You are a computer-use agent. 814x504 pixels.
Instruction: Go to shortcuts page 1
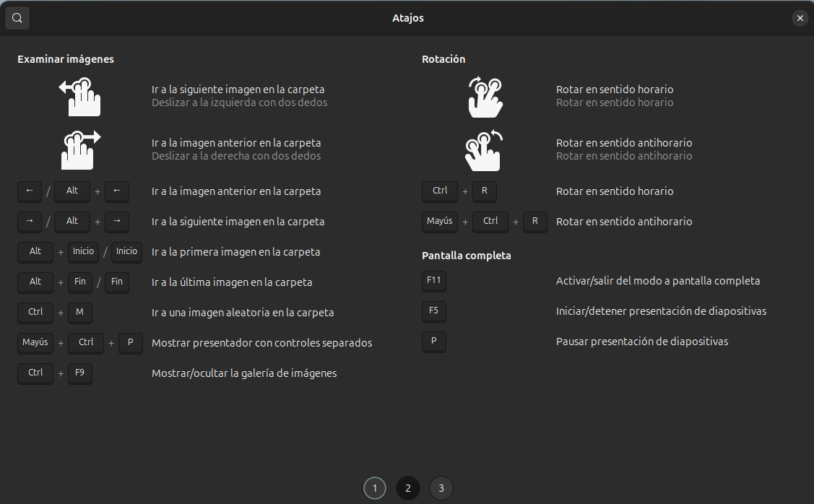(375, 488)
